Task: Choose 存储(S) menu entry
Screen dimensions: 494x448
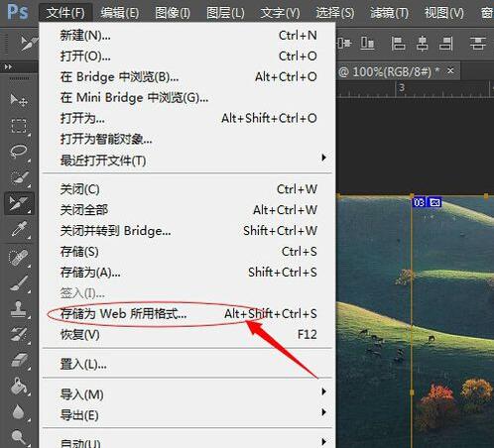Action: pyautogui.click(x=187, y=252)
